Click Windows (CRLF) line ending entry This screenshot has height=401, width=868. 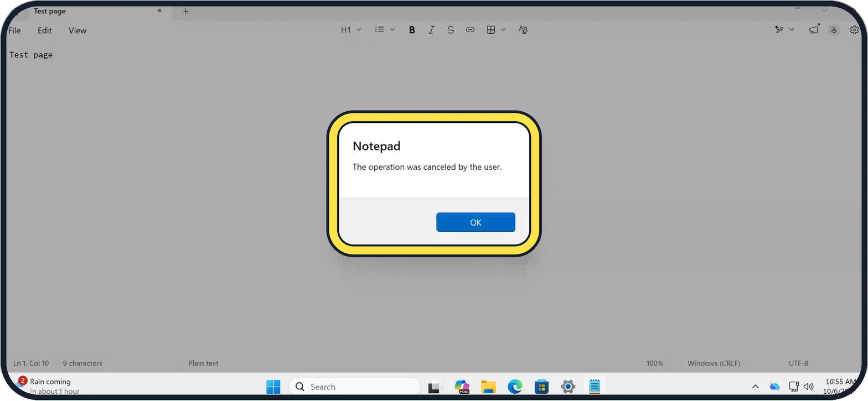(x=714, y=363)
